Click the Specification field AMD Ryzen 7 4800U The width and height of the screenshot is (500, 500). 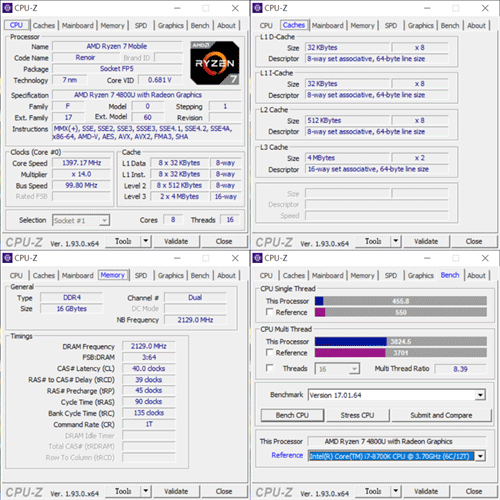147,95
